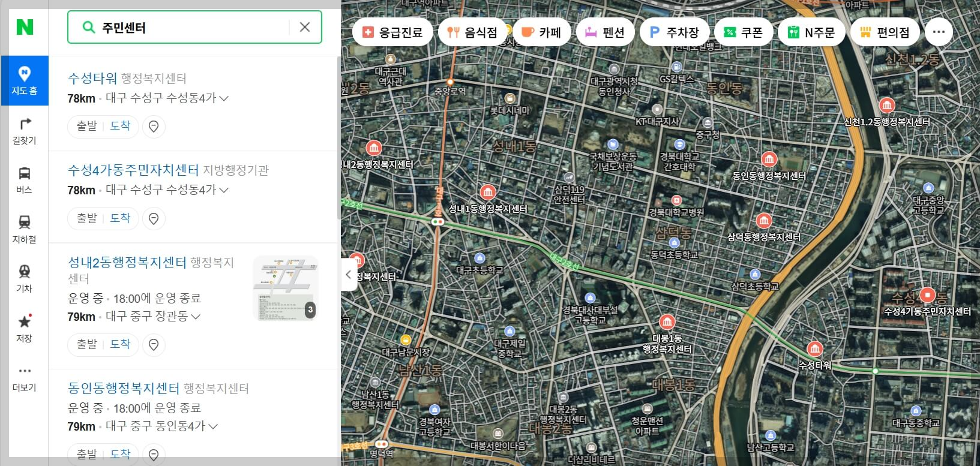
Task: Set 수성타워 as 출발
Action: point(86,126)
